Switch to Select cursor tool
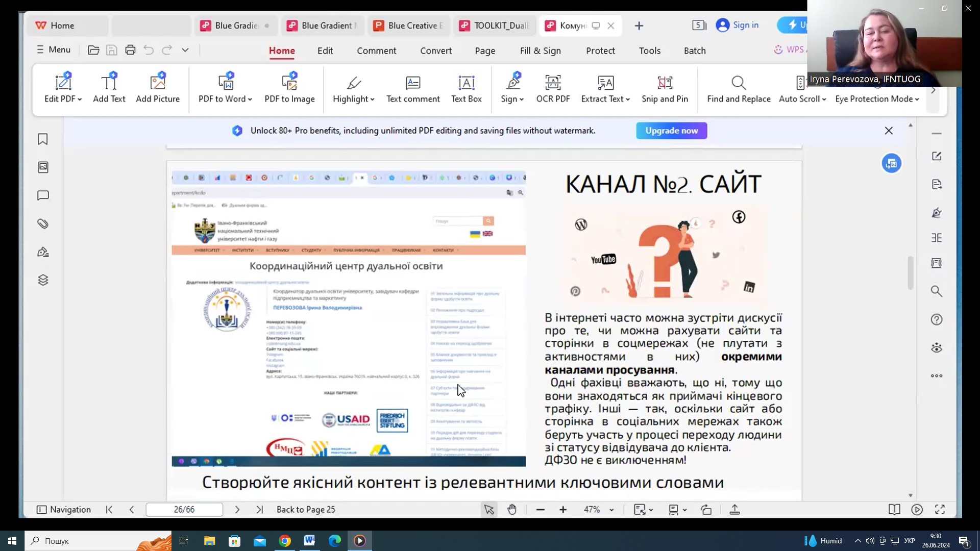This screenshot has width=980, height=551. tap(488, 510)
